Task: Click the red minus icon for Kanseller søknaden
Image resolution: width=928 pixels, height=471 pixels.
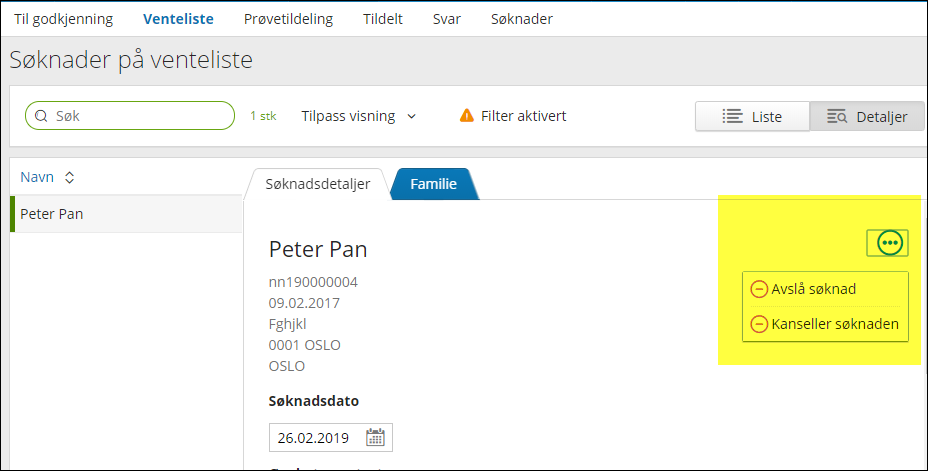Action: click(x=759, y=324)
